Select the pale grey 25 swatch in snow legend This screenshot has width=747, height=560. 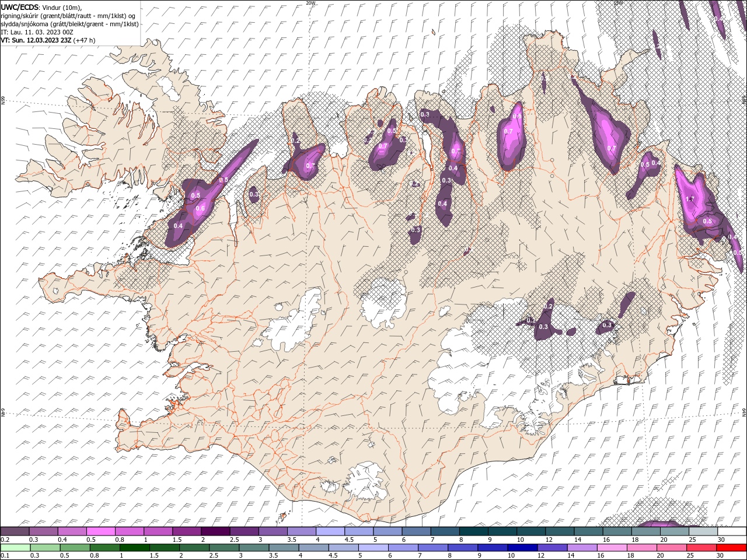tap(703, 531)
